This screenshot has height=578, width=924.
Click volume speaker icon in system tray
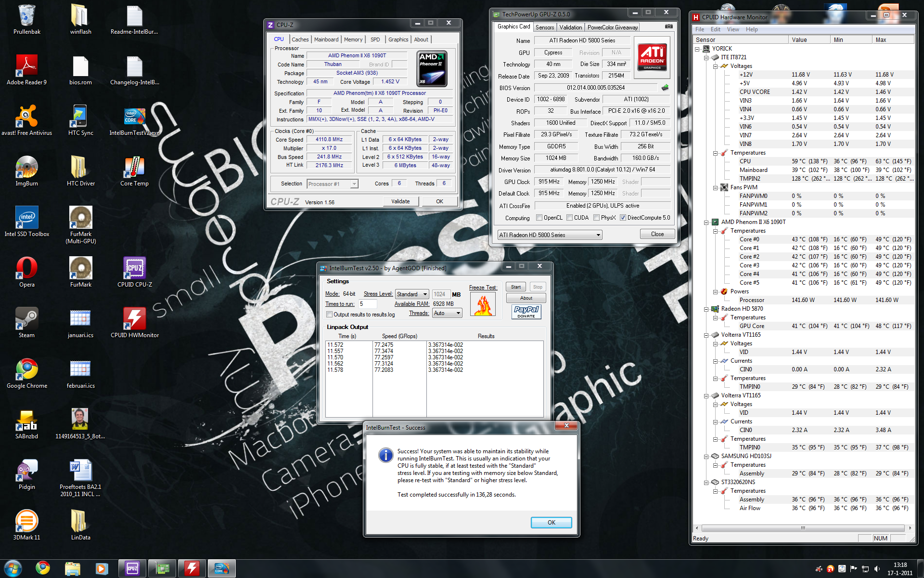(877, 569)
